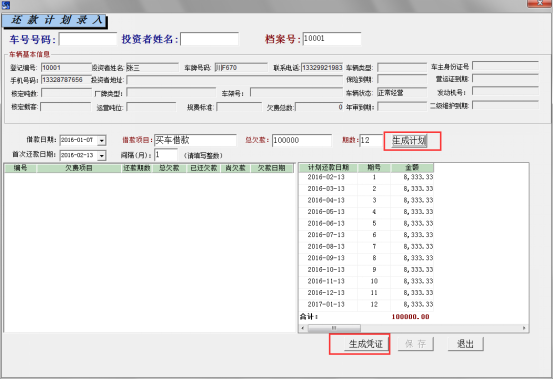Click the 欠费总数 field showing 0
The width and height of the screenshot is (553, 380).
click(x=319, y=107)
